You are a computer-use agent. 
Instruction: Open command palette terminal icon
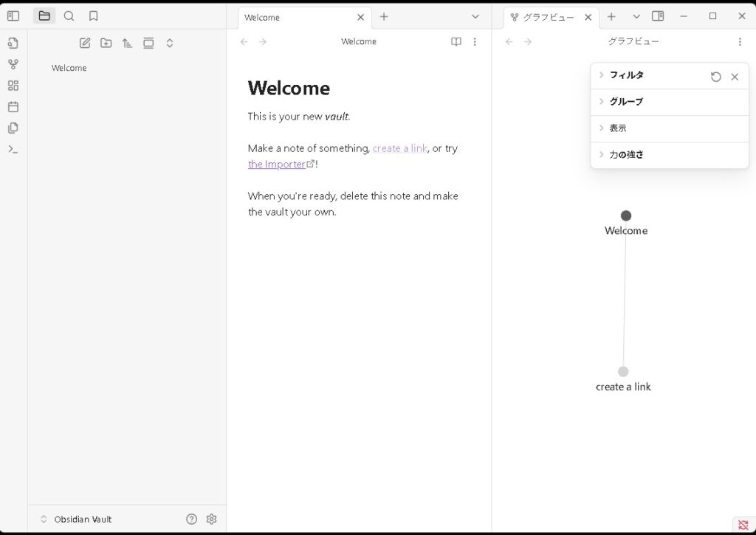click(13, 149)
